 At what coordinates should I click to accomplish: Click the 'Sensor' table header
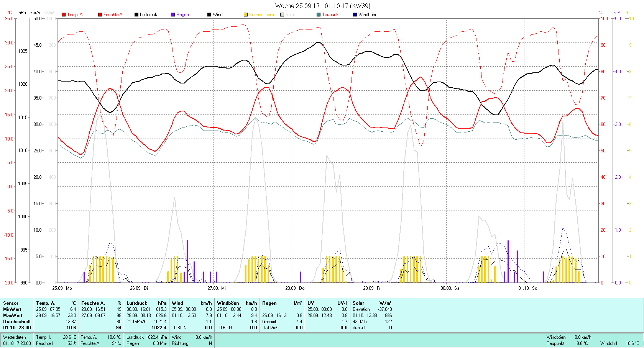point(11,303)
